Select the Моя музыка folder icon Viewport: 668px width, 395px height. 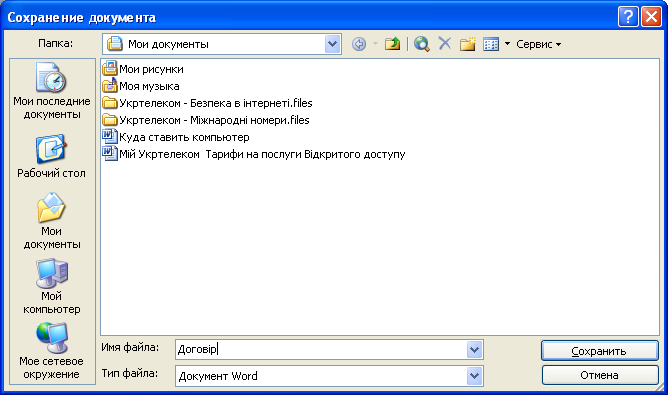(x=110, y=86)
